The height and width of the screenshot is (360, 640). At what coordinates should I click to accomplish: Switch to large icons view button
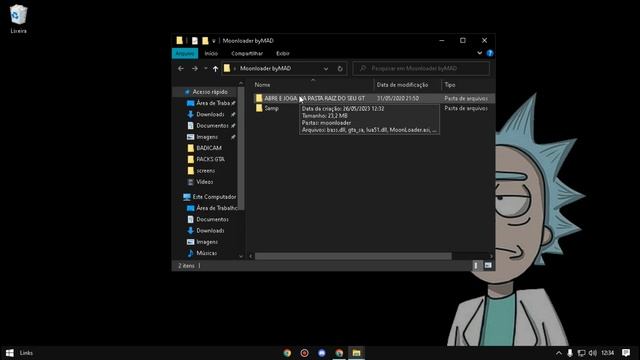coord(488,266)
